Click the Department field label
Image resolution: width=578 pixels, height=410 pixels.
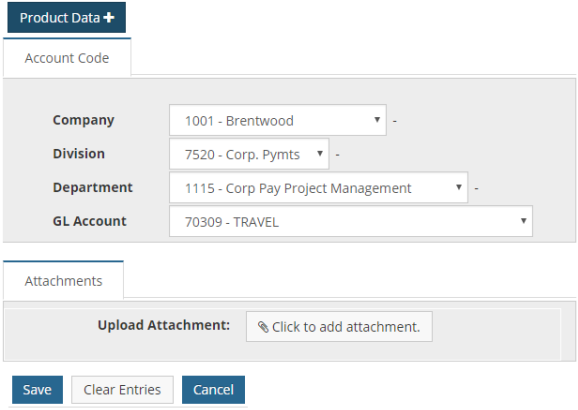[x=93, y=187]
